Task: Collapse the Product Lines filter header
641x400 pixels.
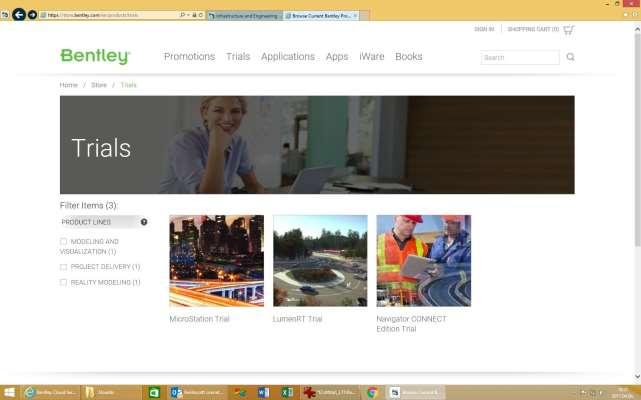Action: [104, 222]
